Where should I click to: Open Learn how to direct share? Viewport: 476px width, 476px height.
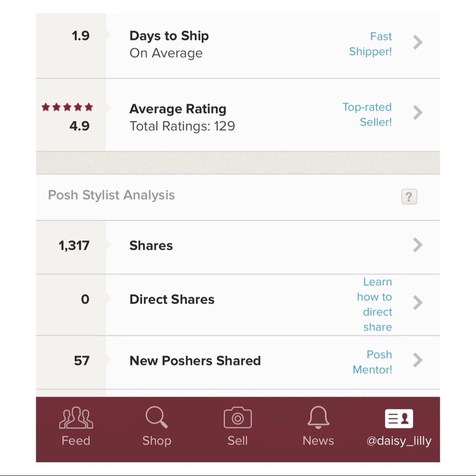[375, 304]
